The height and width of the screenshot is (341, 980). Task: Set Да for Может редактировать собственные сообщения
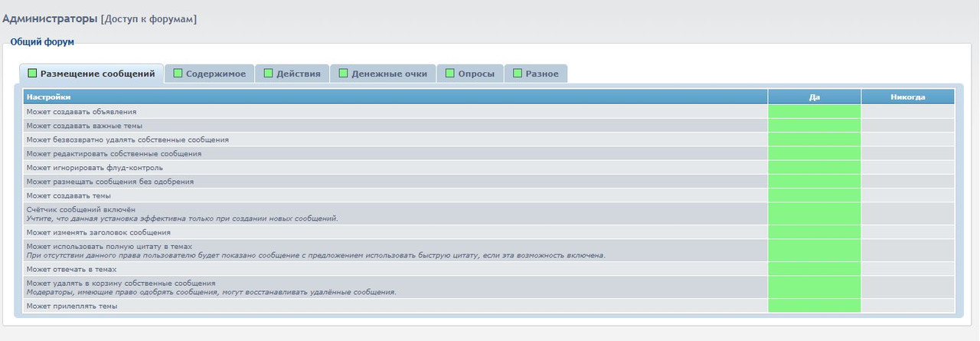[x=815, y=153]
